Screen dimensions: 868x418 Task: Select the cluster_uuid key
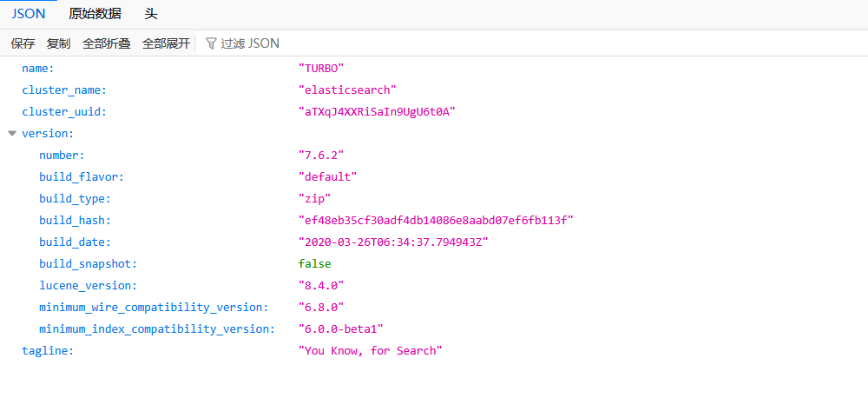63,112
